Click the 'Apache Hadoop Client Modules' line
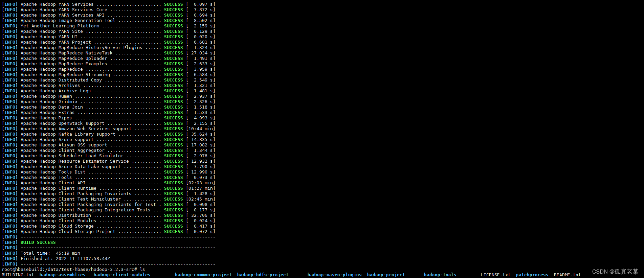Viewport: 644px width, 278px height. 109,221
